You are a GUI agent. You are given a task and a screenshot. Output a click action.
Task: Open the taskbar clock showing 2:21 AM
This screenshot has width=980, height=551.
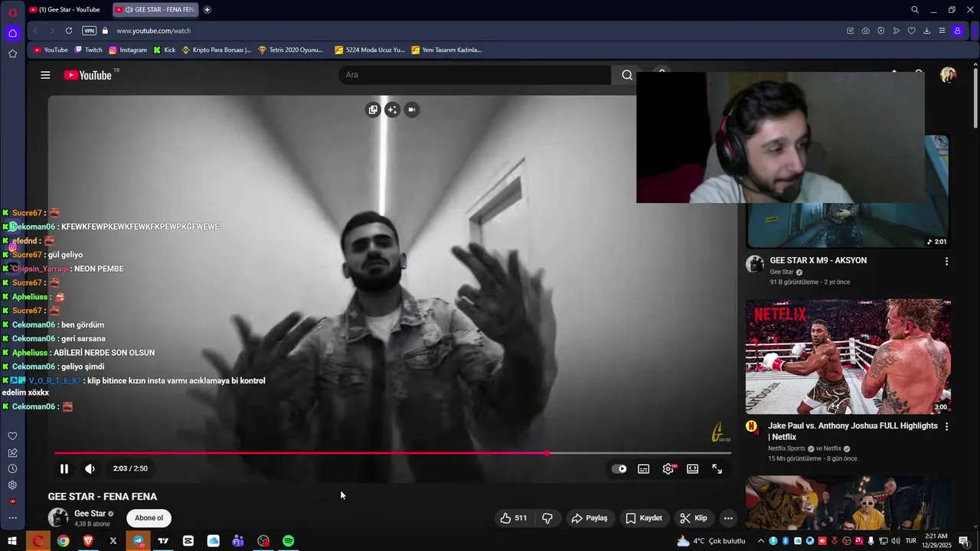coord(936,541)
